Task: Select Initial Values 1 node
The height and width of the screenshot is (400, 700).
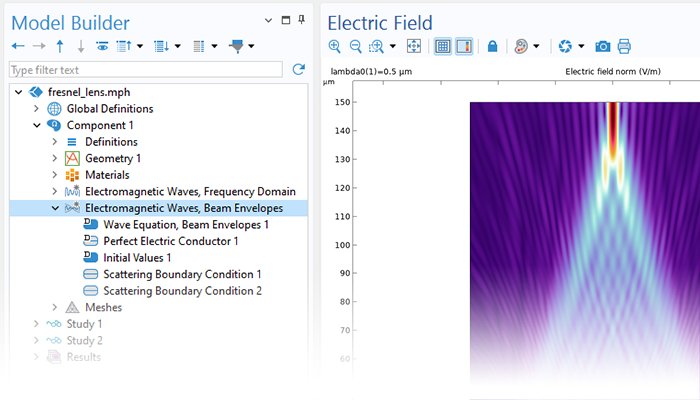Action: [137, 258]
